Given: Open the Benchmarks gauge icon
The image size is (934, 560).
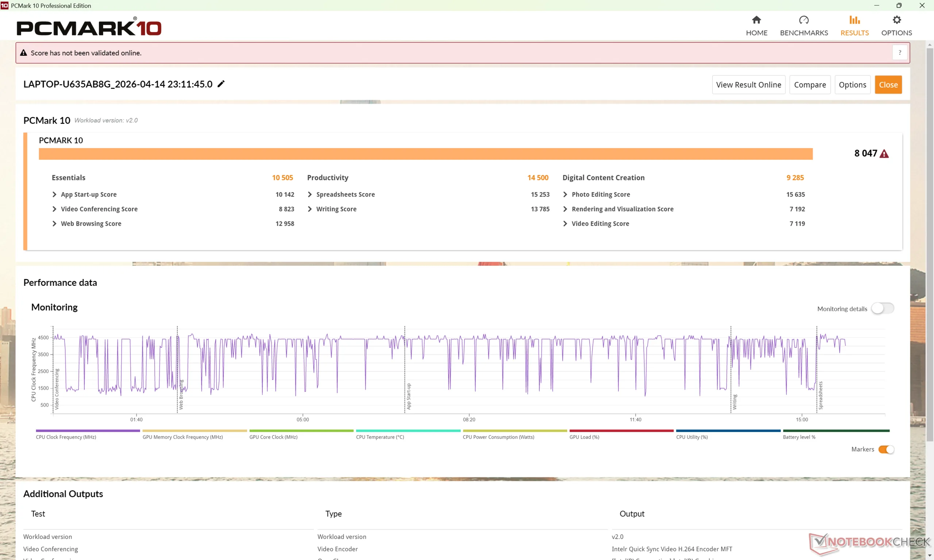Looking at the screenshot, I should pyautogui.click(x=804, y=20).
